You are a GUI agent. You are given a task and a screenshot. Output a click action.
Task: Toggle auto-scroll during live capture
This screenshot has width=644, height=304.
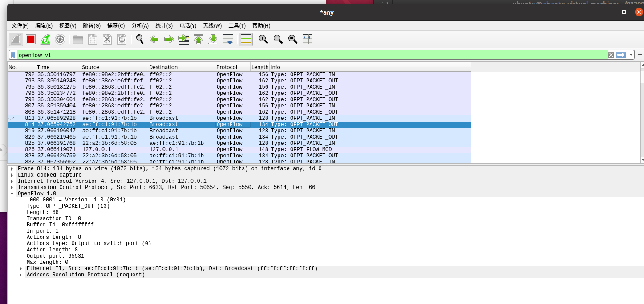pyautogui.click(x=228, y=39)
